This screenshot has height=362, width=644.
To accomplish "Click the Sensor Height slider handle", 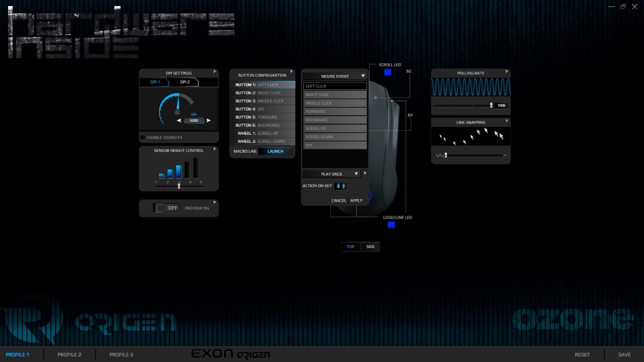I will (179, 186).
